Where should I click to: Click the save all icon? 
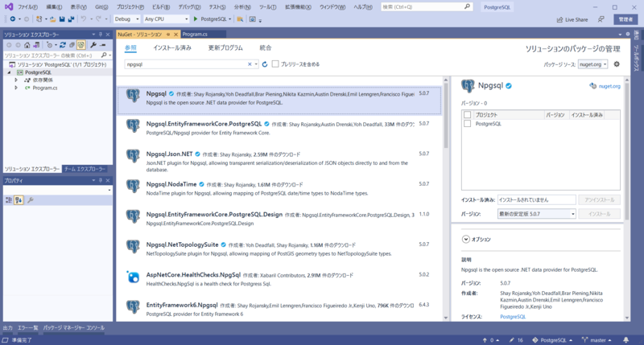point(71,18)
